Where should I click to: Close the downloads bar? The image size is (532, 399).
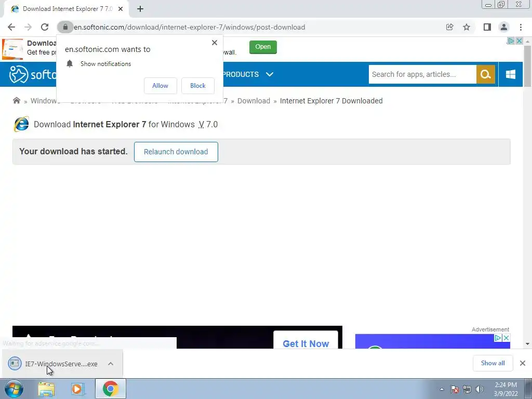pos(523,363)
